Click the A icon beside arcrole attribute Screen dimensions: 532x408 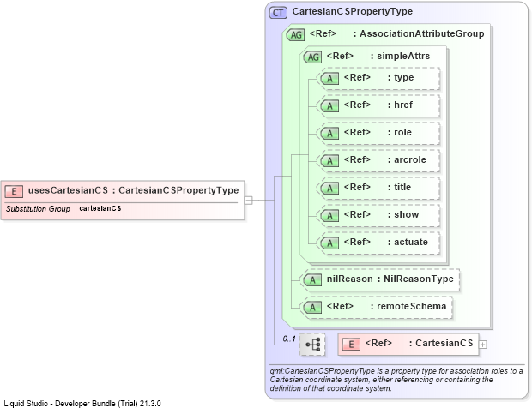(329, 161)
